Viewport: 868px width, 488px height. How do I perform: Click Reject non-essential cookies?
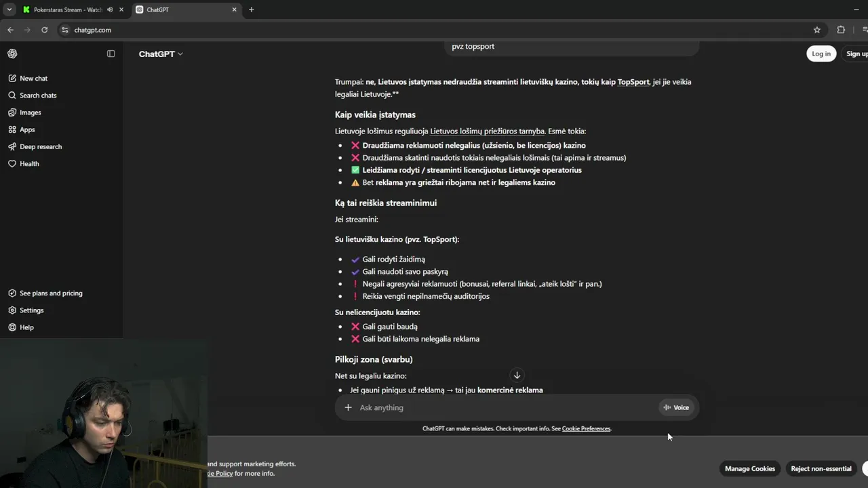point(821,468)
